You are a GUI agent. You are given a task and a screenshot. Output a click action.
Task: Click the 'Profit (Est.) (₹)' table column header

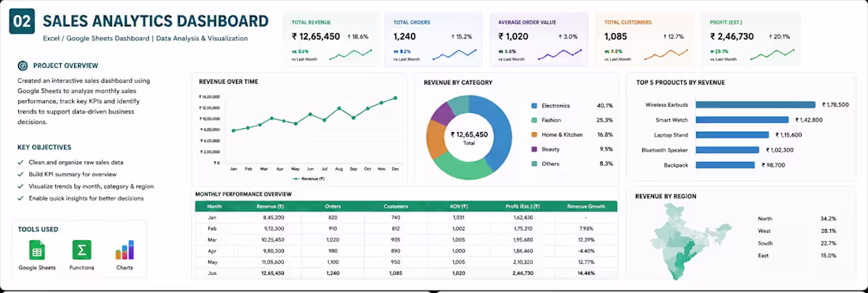[522, 207]
